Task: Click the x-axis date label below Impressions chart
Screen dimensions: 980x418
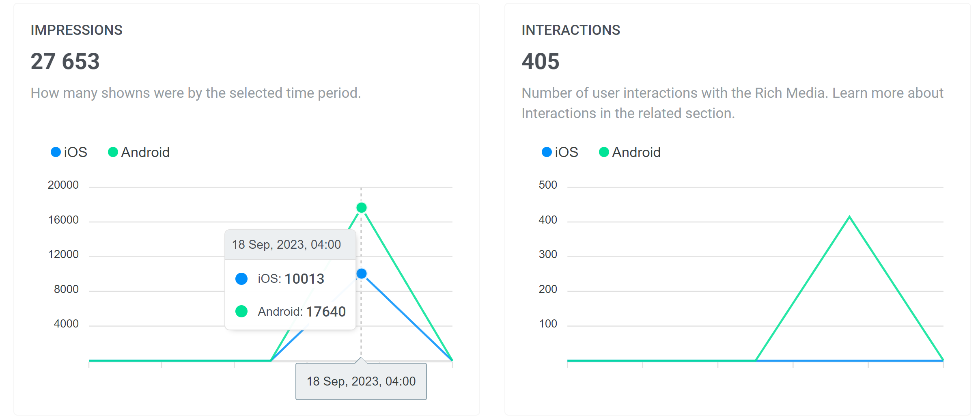Action: pos(361,381)
